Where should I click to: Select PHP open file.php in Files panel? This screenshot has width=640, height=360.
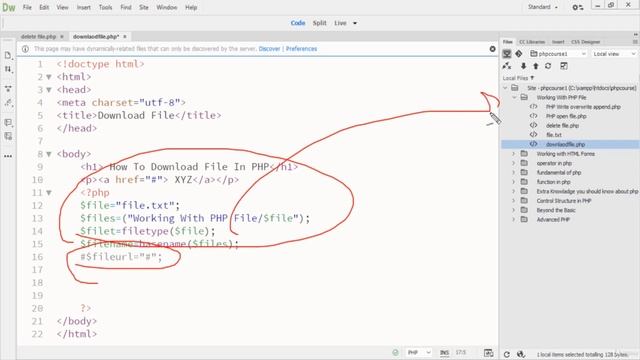566,116
